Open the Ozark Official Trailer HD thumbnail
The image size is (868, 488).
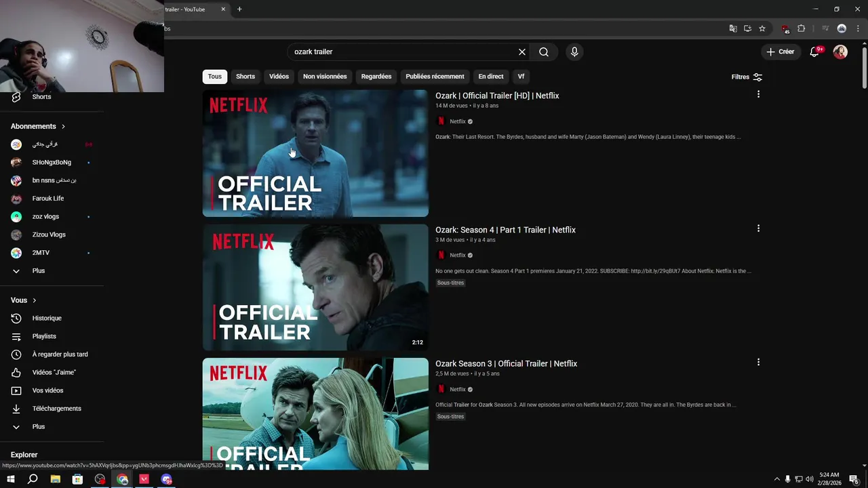tap(315, 153)
